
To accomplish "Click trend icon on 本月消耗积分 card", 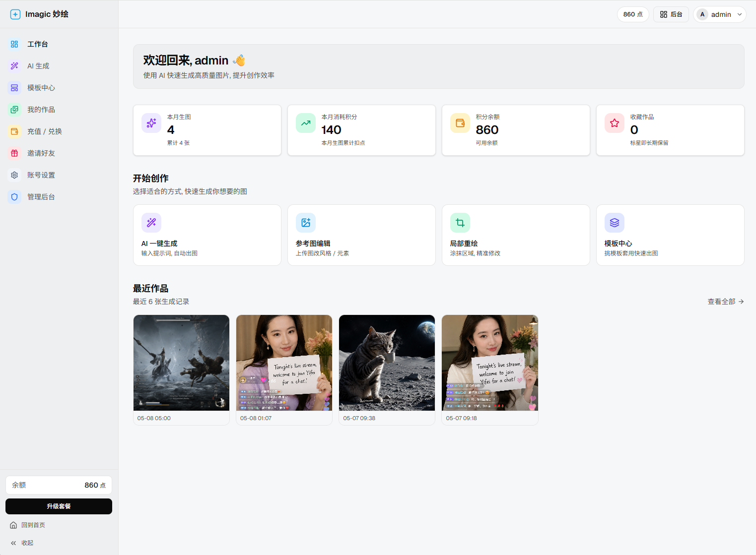I will pyautogui.click(x=306, y=123).
